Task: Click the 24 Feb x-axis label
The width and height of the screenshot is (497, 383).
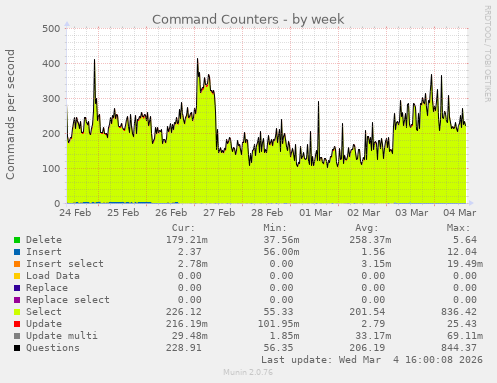Action: click(75, 213)
